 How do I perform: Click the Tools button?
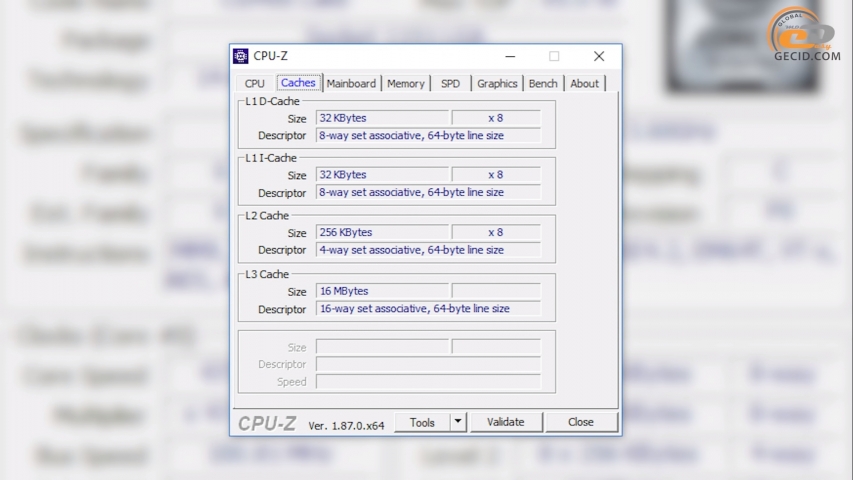(422, 422)
